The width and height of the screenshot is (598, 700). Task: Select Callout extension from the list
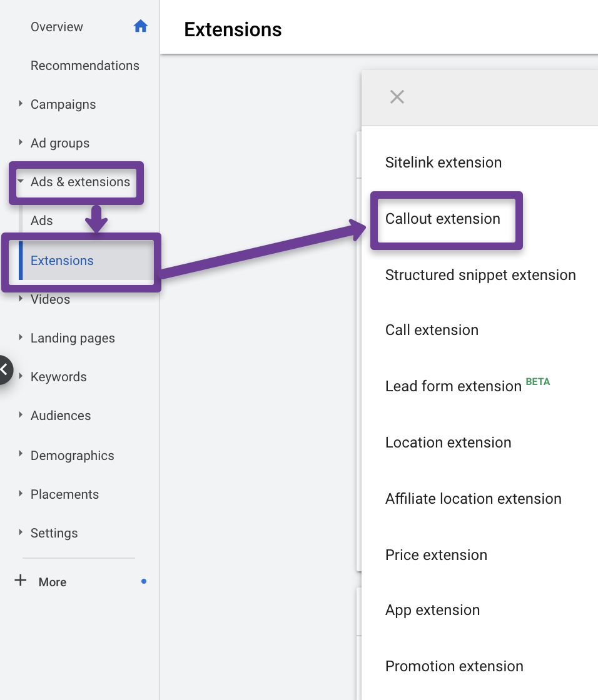(x=442, y=219)
